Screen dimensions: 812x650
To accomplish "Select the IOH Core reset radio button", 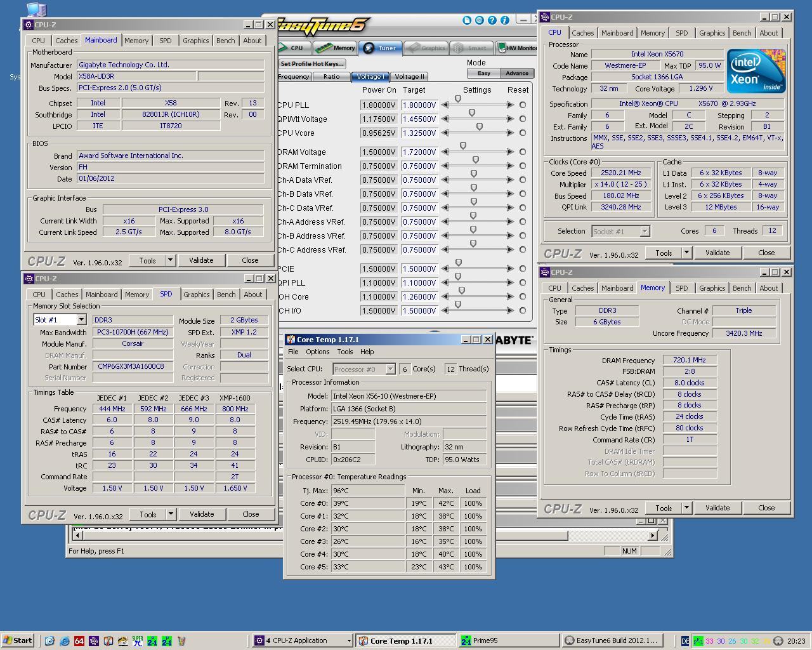I will pyautogui.click(x=523, y=297).
